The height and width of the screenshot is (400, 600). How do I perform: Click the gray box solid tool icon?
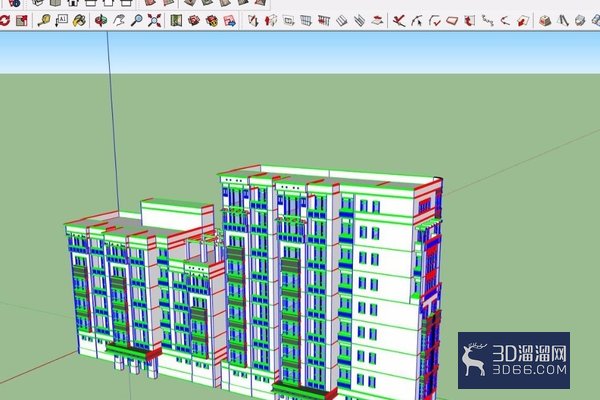580,20
